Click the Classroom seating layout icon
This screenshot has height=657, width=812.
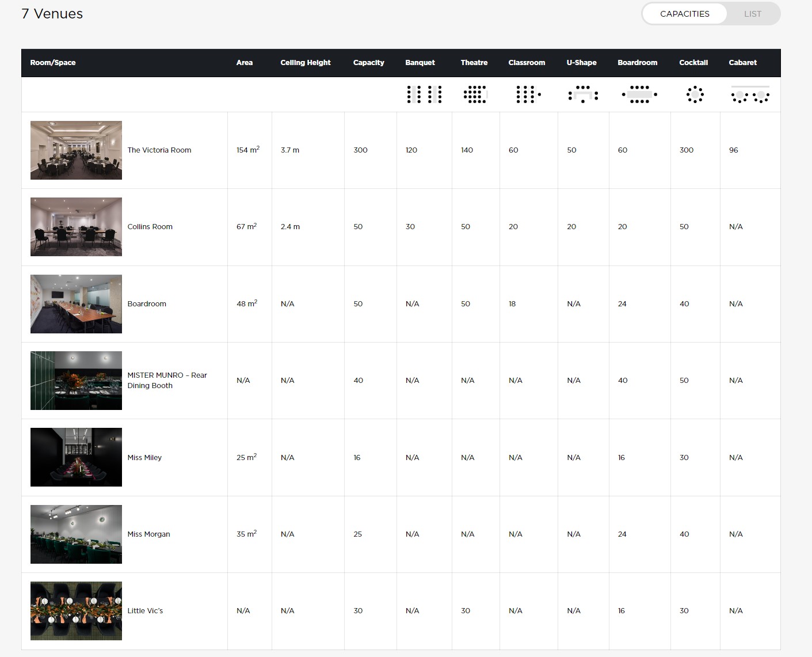(528, 94)
